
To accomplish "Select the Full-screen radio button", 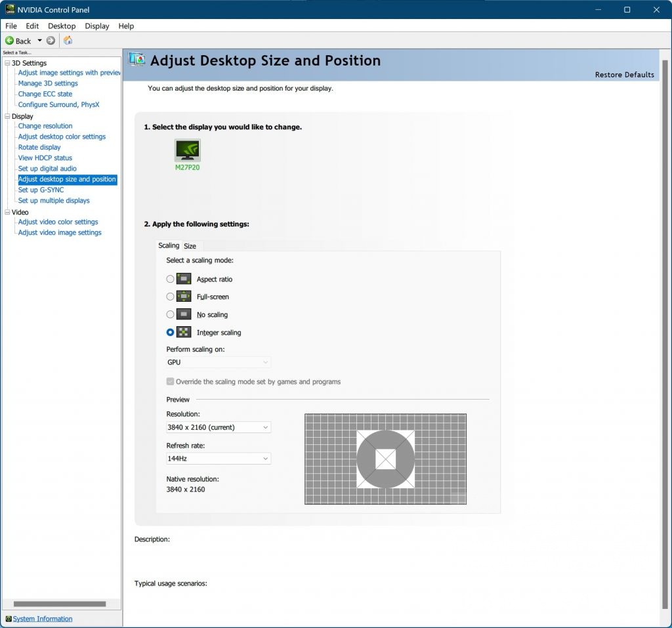I will click(171, 297).
